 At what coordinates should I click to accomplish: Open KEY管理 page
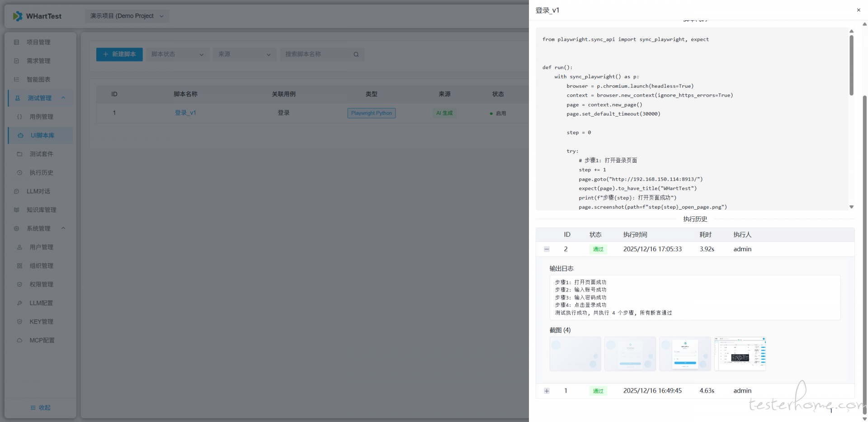41,322
